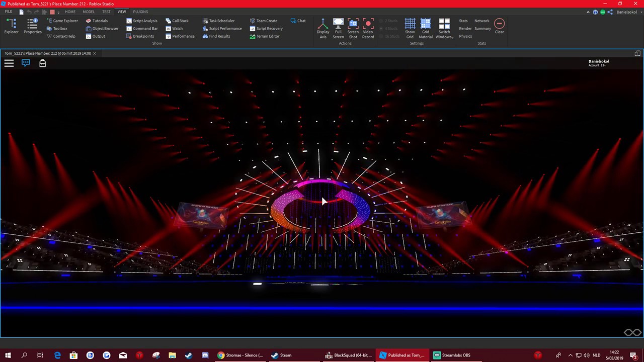
Task: Show the Performance window
Action: coord(180,36)
